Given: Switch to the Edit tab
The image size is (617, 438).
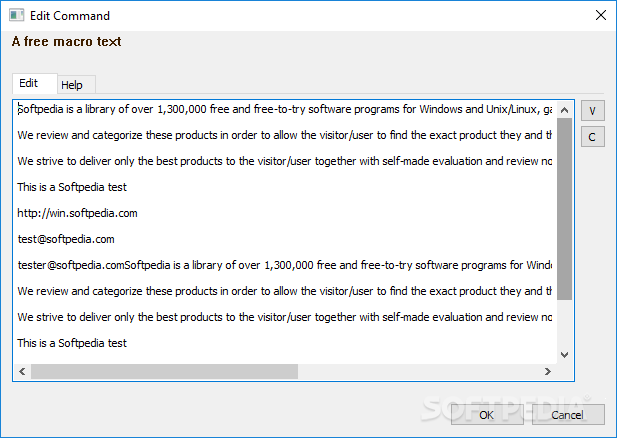Looking at the screenshot, I should click(x=35, y=83).
